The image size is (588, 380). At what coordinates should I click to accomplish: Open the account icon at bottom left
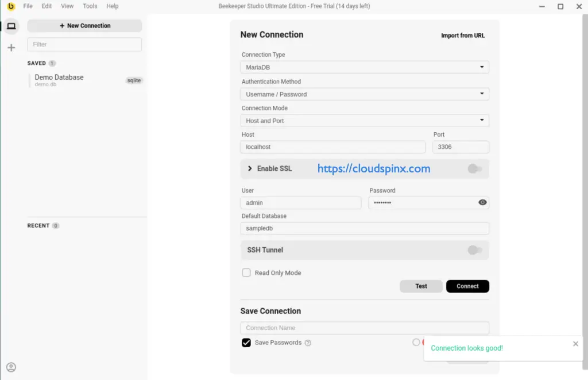[11, 367]
